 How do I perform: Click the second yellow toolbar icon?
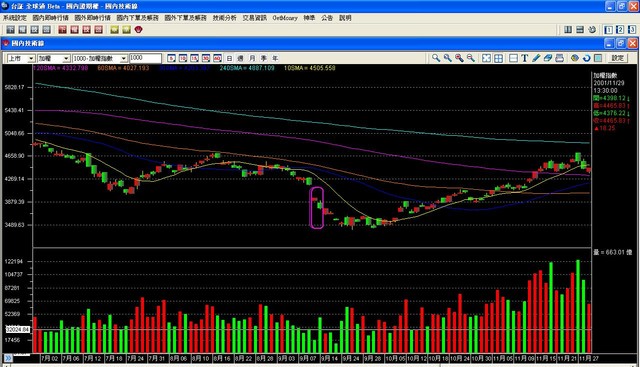click(x=127, y=30)
